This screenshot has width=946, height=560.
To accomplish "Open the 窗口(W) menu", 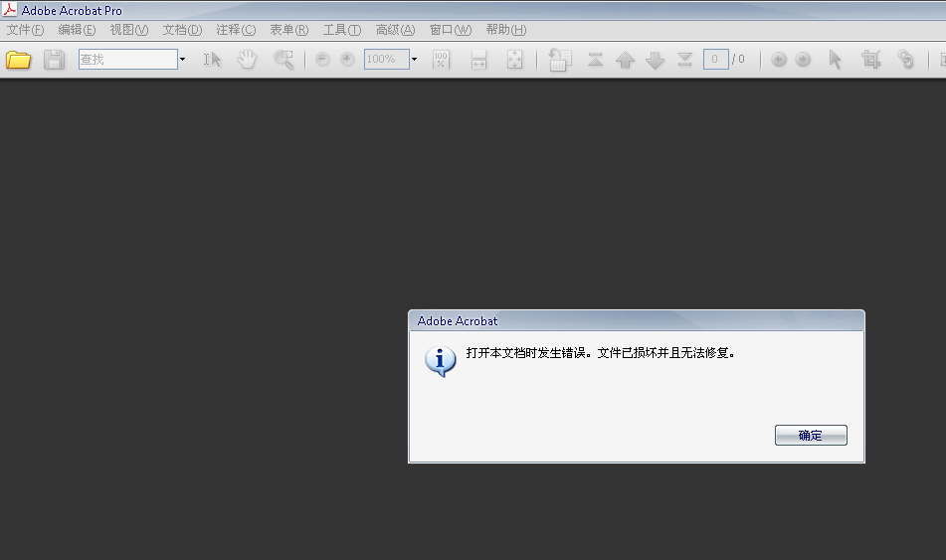I will pos(451,30).
